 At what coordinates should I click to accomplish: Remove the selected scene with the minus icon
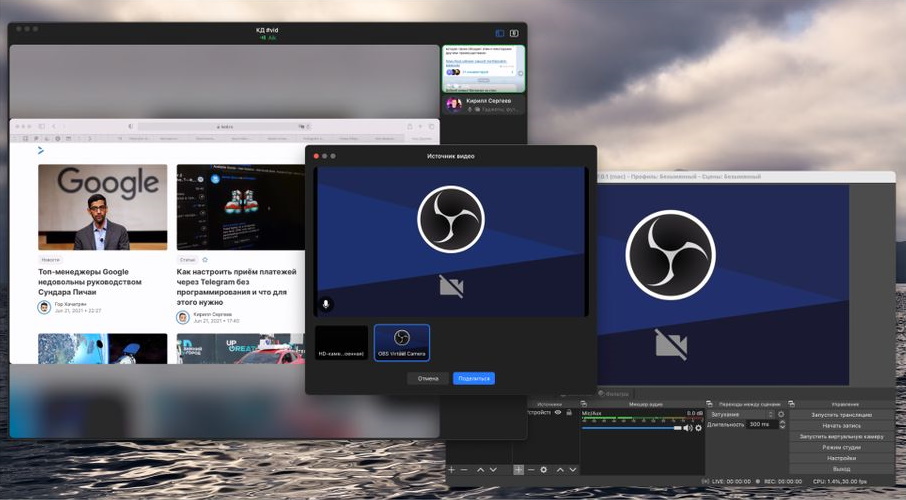[464, 470]
